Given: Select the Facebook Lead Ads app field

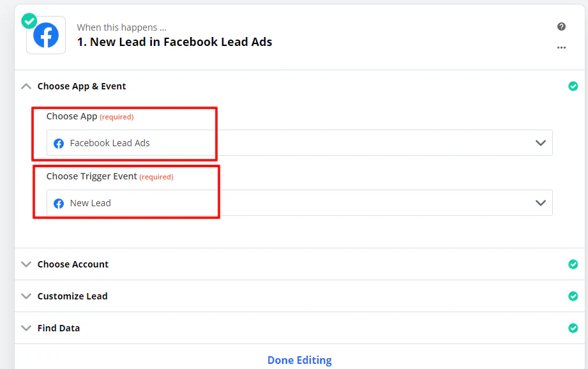Looking at the screenshot, I should click(255, 143).
